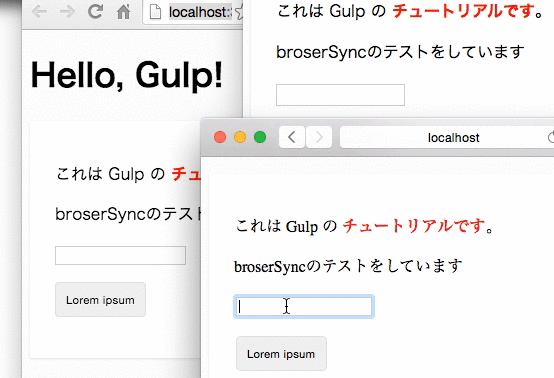Minimize Safari using the yellow button
The height and width of the screenshot is (378, 554).
[x=240, y=137]
